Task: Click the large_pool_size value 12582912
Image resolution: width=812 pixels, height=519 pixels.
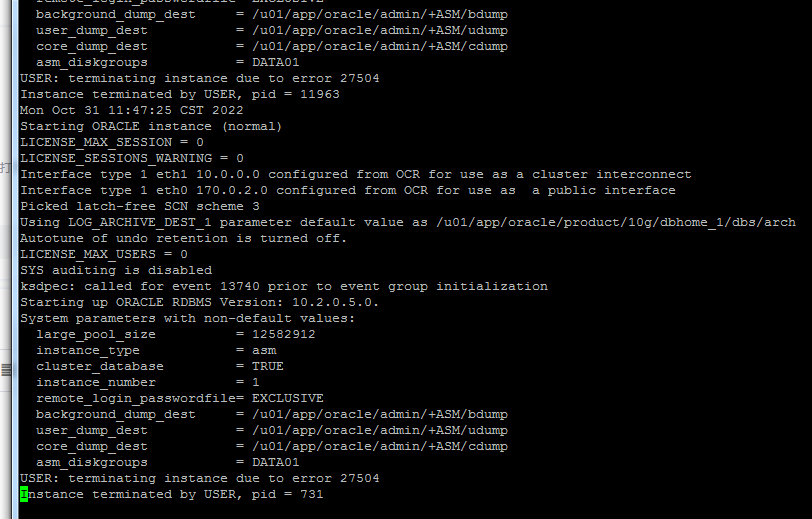Action: pyautogui.click(x=283, y=334)
